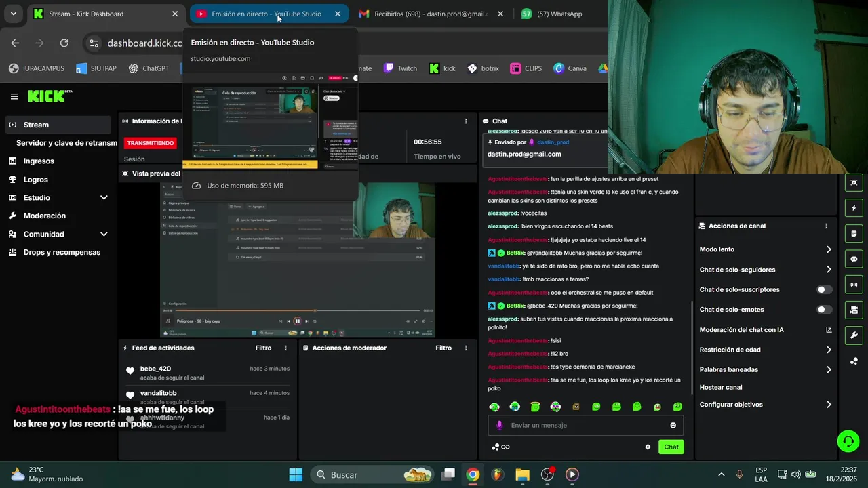Open the Chrome tab search dropdown
This screenshot has height=488, width=868.
click(x=13, y=14)
